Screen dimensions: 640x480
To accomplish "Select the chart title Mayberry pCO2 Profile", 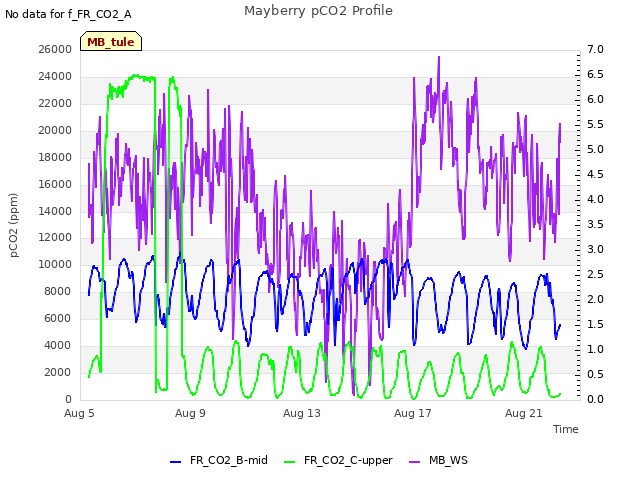I will pos(318,11).
